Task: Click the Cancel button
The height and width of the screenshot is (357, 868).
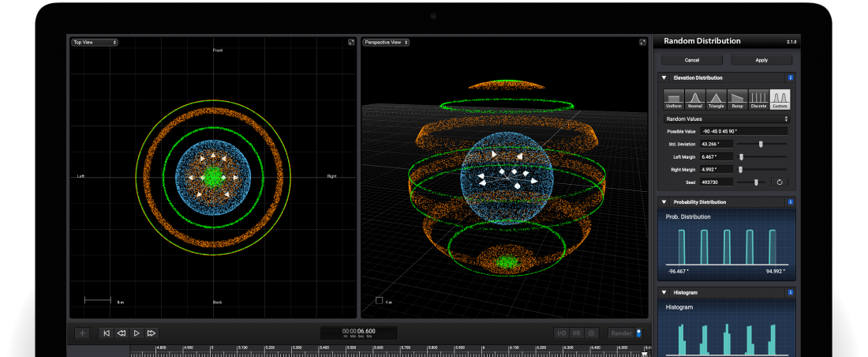Action: click(x=692, y=60)
